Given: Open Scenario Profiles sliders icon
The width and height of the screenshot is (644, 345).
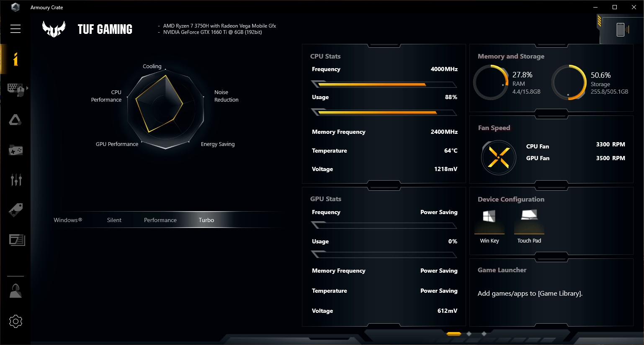Looking at the screenshot, I should pos(16,180).
